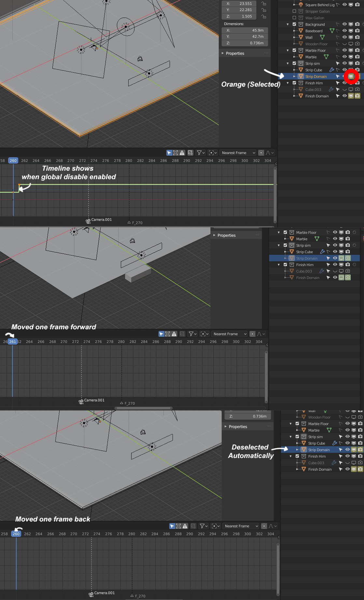Click the horizontal scrollbar under the frame 261 timeline

[x=144, y=408]
